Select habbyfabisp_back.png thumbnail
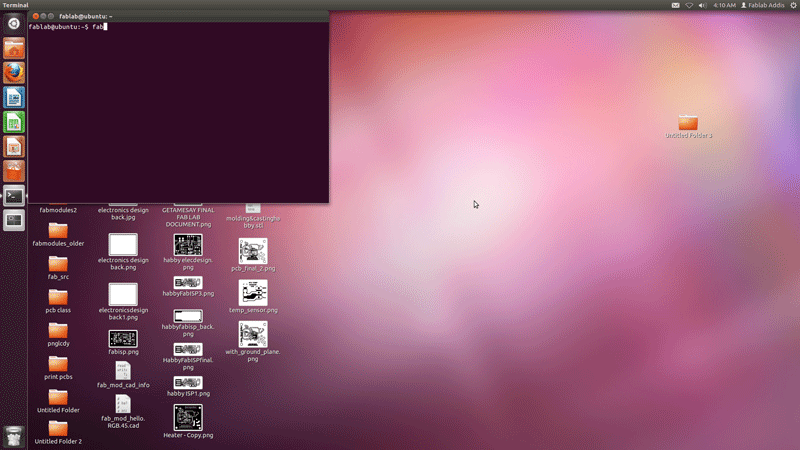Image resolution: width=800 pixels, height=450 pixels. [188, 316]
